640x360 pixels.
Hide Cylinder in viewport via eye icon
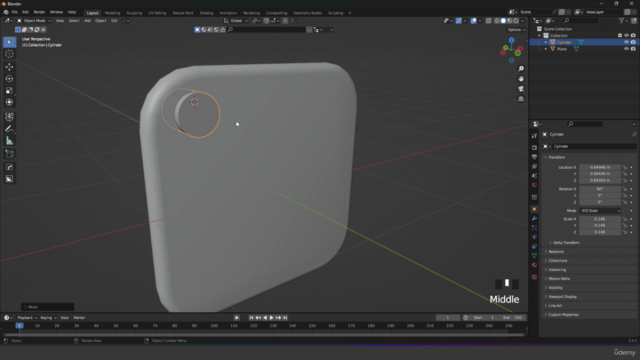[626, 42]
